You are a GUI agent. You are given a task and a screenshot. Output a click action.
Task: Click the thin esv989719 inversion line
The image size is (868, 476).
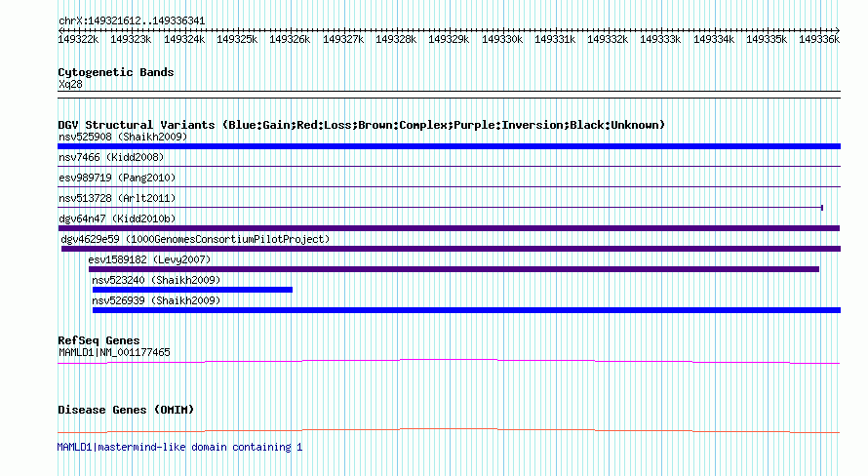point(449,186)
